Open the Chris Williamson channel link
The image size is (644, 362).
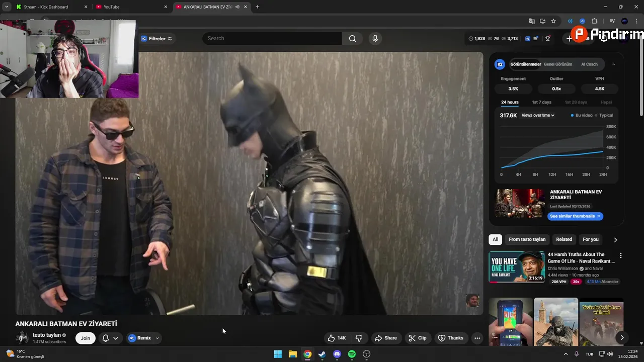pos(562,268)
